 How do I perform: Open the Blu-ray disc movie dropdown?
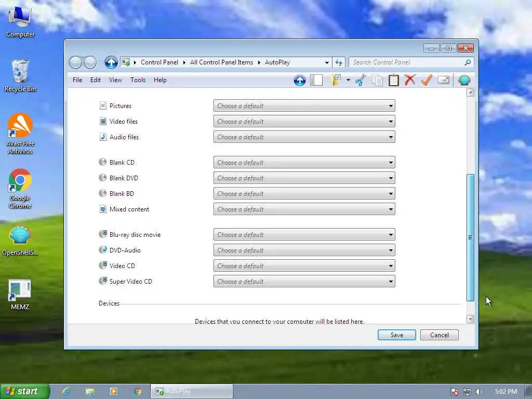(x=304, y=235)
